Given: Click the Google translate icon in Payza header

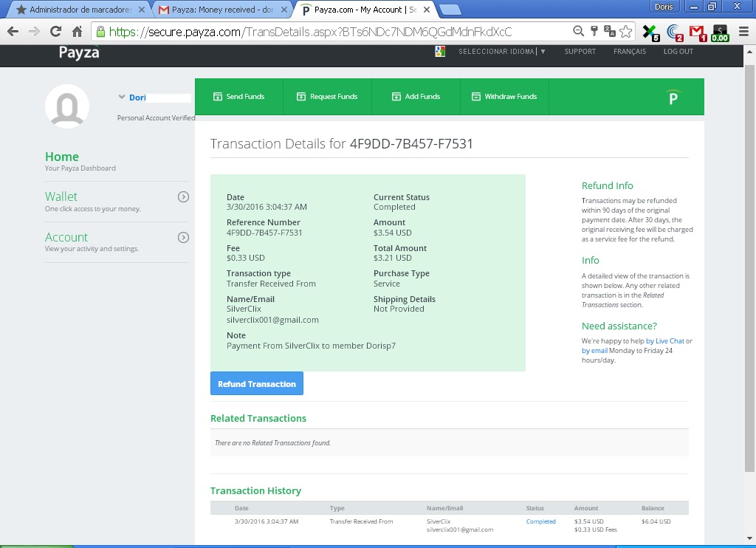Looking at the screenshot, I should [440, 51].
